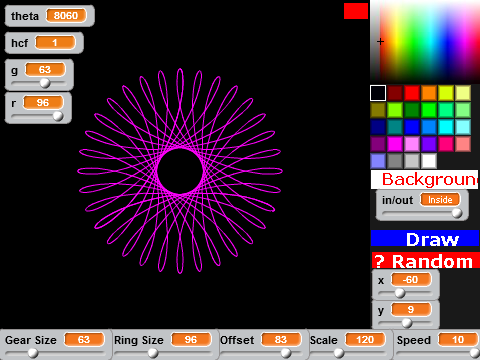Click the Speed value 10
480x360 pixels.
click(x=458, y=340)
